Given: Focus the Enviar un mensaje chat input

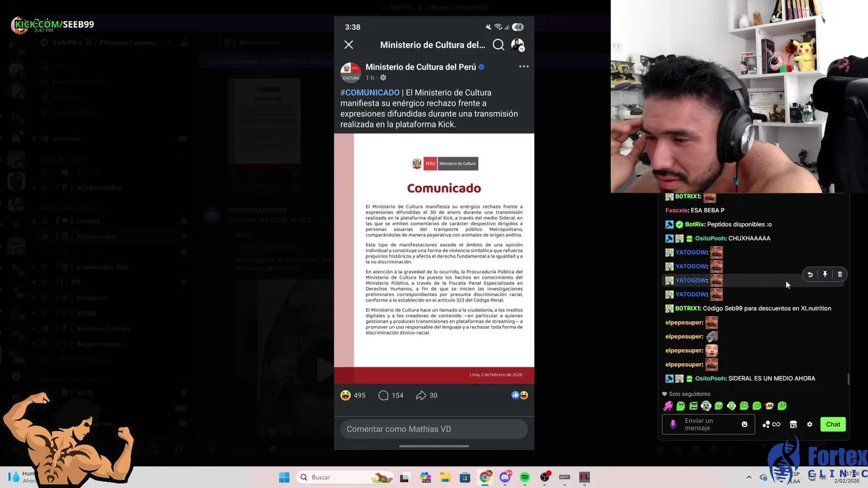Looking at the screenshot, I should click(x=709, y=424).
